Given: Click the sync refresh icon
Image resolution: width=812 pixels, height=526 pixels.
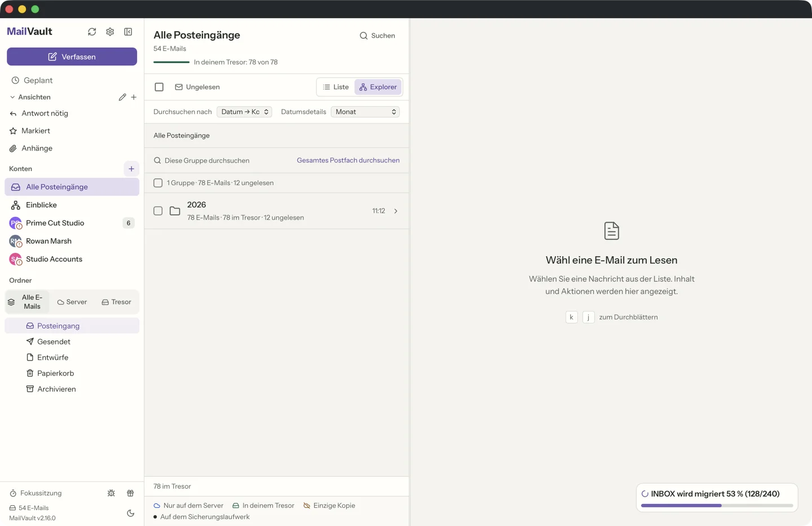Looking at the screenshot, I should coord(92,32).
